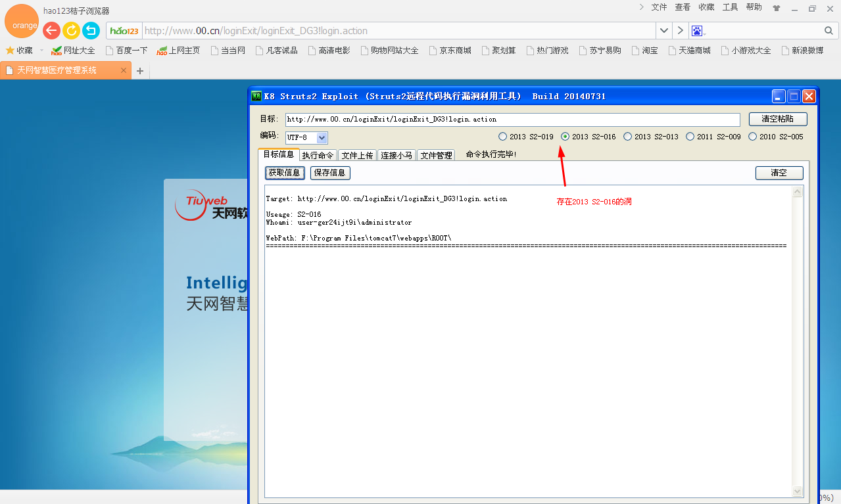Open the 购物网站大全 bookmark
The height and width of the screenshot is (504, 841).
[x=389, y=51]
